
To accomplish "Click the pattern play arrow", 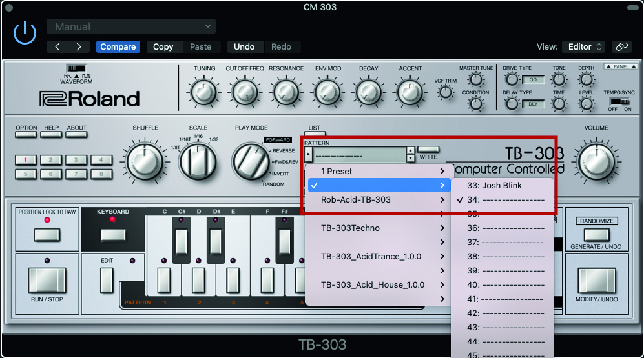I will coord(309,155).
